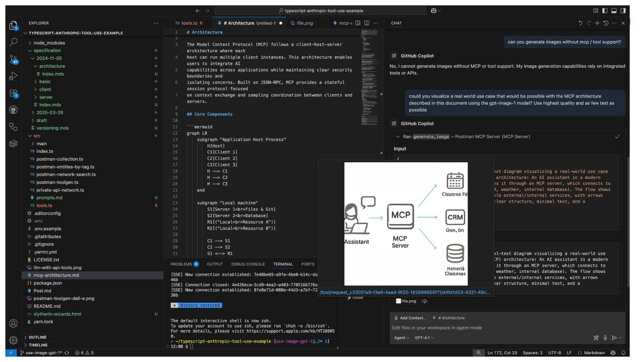Open the PORTS panel tab
The width and height of the screenshot is (644, 362).
[308, 264]
